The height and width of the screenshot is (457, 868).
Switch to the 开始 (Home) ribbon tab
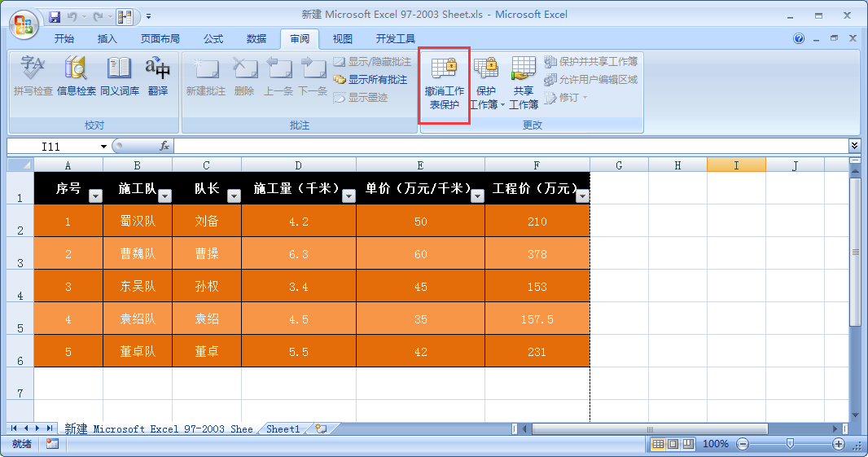(x=64, y=38)
